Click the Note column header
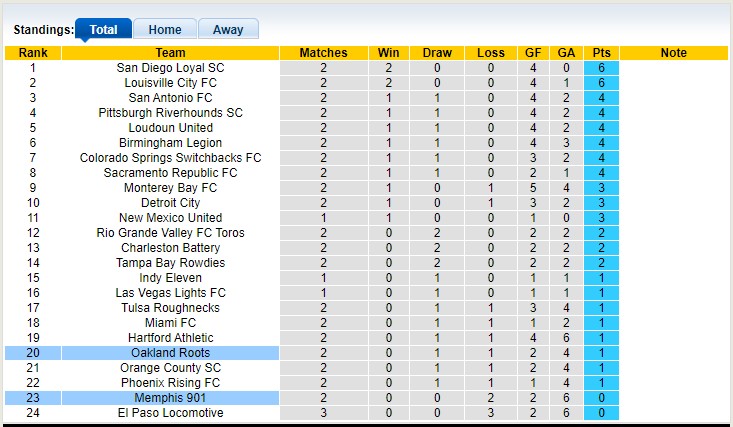 [x=673, y=53]
